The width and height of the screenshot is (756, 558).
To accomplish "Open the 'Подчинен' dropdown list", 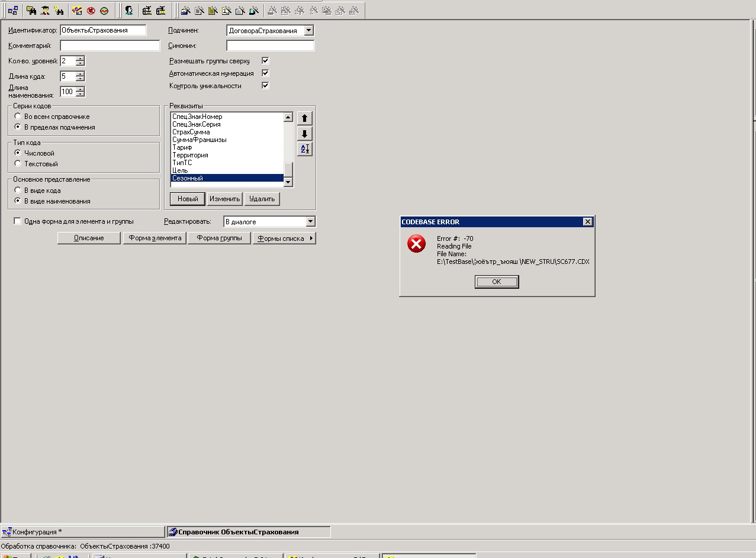I will [308, 30].
